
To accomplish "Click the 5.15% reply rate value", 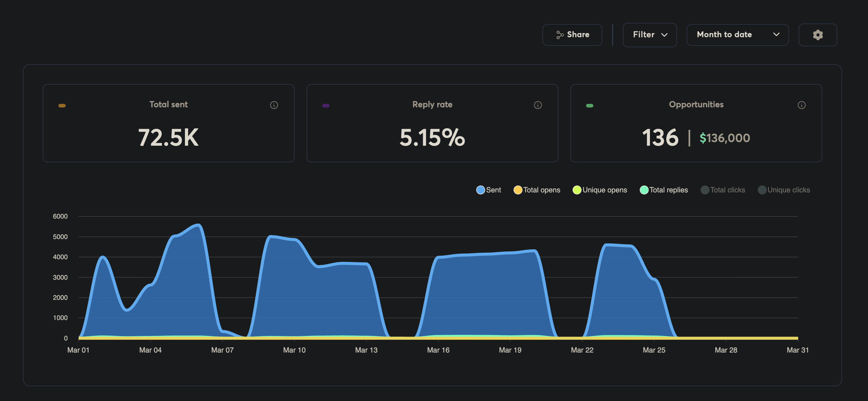I will [x=432, y=137].
